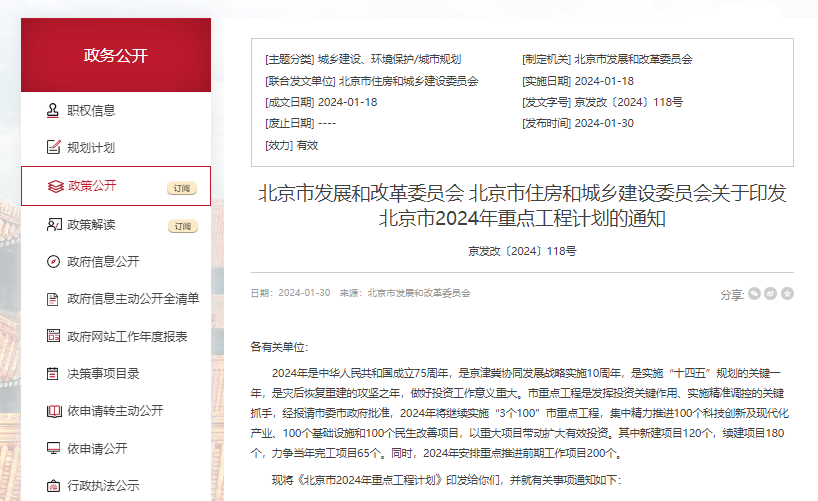818x501 pixels.
Task: Click the article title heading
Action: pyautogui.click(x=522, y=206)
